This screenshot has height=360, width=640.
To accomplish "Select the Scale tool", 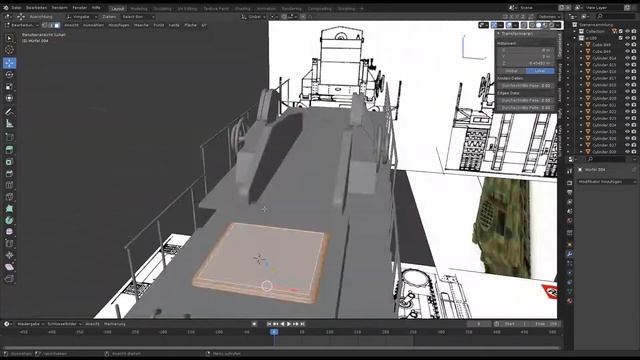I will pyautogui.click(x=9, y=87).
